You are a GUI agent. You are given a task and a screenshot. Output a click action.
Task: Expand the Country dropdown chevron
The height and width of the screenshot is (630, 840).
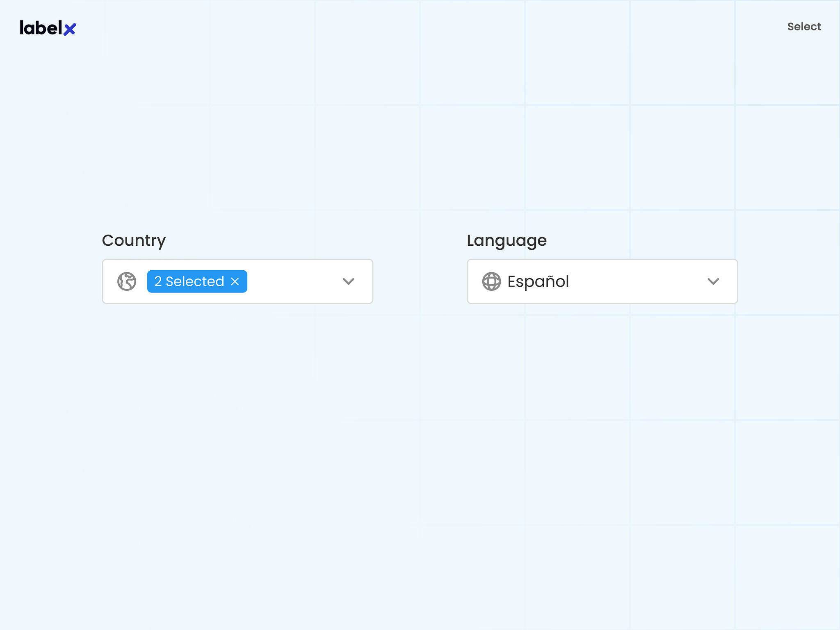(x=348, y=281)
